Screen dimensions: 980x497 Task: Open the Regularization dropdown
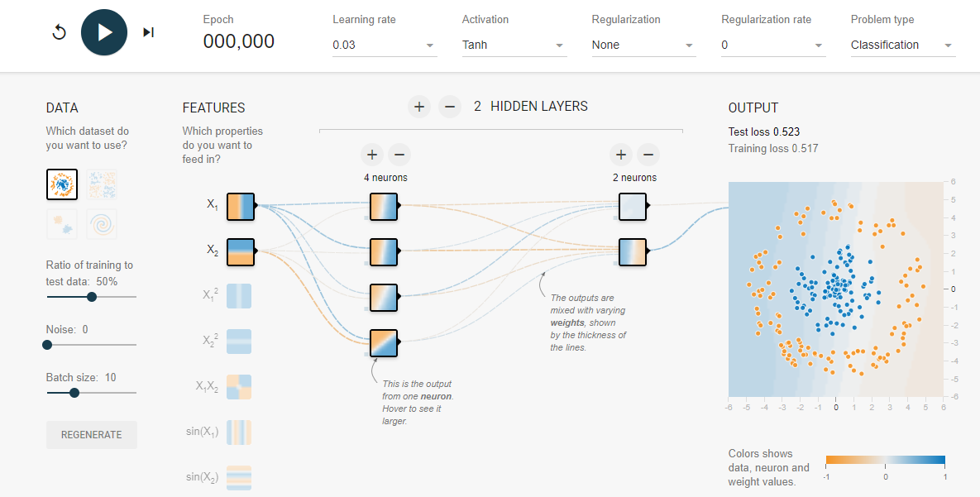tap(643, 45)
